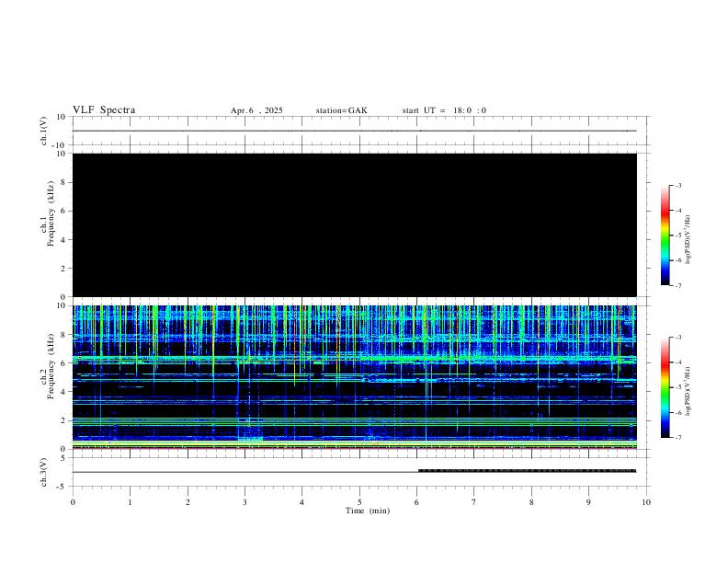Click the lower colorbar log(PSD) unit label
This screenshot has width=728, height=563.
pyautogui.click(x=688, y=392)
